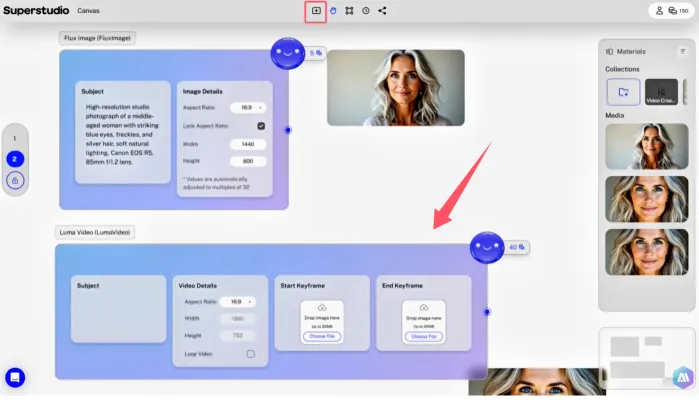Image resolution: width=699 pixels, height=400 pixels.
Task: Expand Luma Video Aspect Ratio dropdown
Action: (235, 301)
